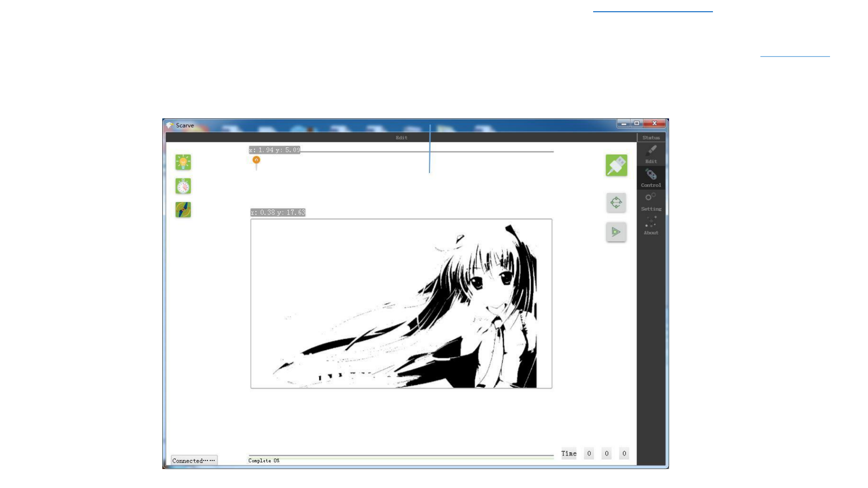Click the horizontal position slider track

(475, 152)
